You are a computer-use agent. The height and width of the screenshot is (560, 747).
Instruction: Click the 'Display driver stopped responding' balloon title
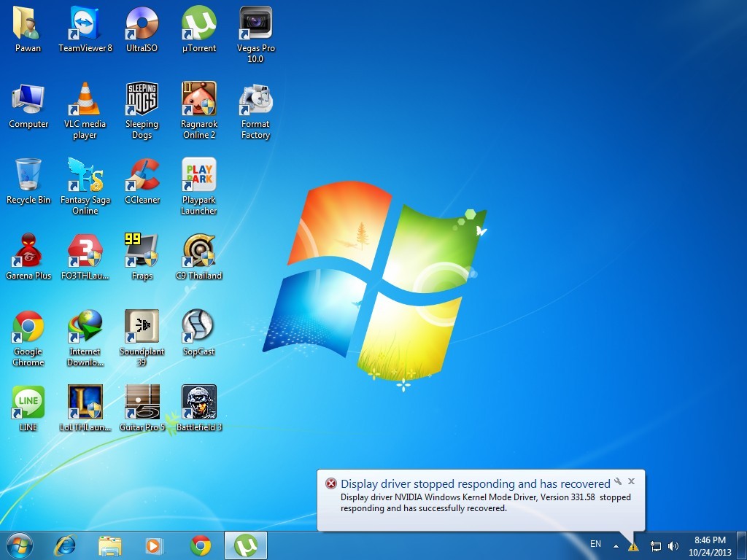pos(476,484)
